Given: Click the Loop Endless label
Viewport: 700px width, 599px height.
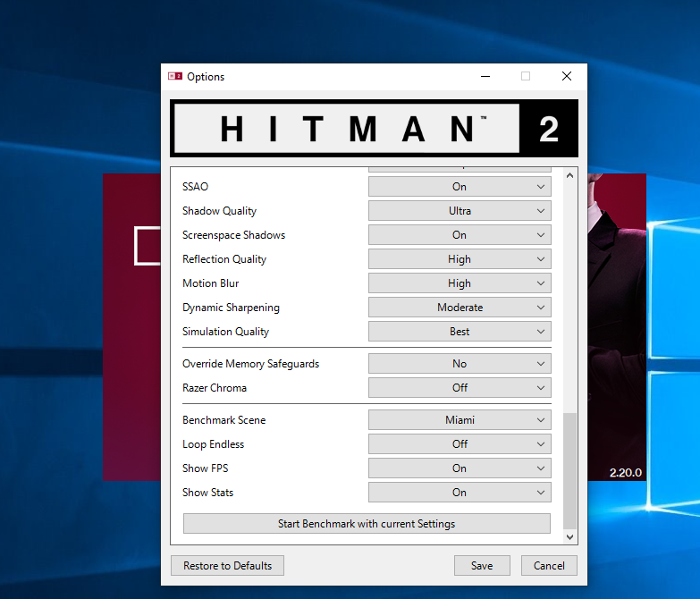Looking at the screenshot, I should 213,443.
